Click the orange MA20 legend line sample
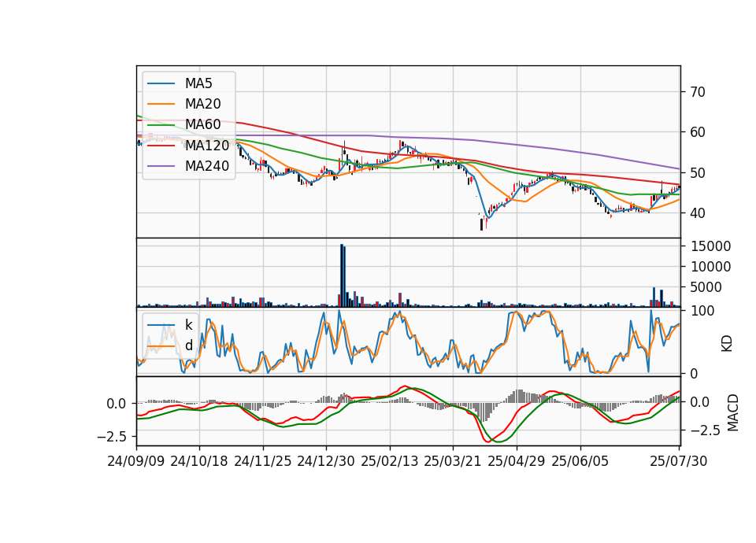This screenshot has height=543, width=756. (161, 104)
